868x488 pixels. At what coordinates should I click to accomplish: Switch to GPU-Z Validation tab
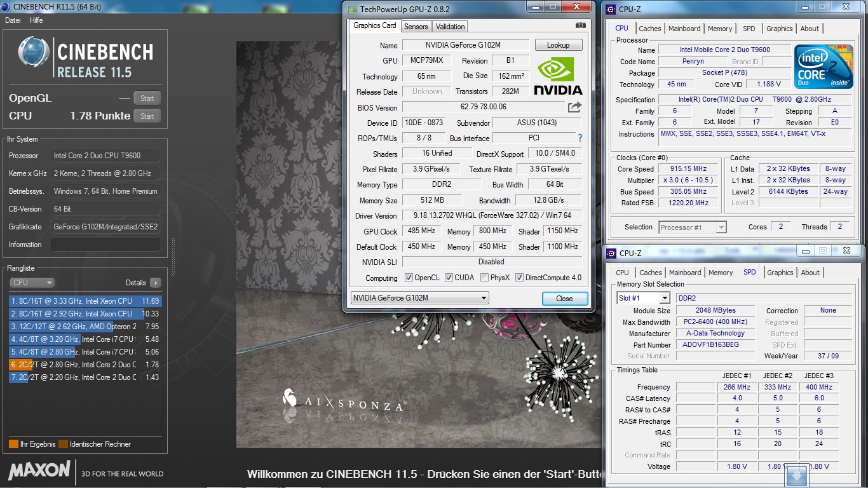click(x=451, y=27)
